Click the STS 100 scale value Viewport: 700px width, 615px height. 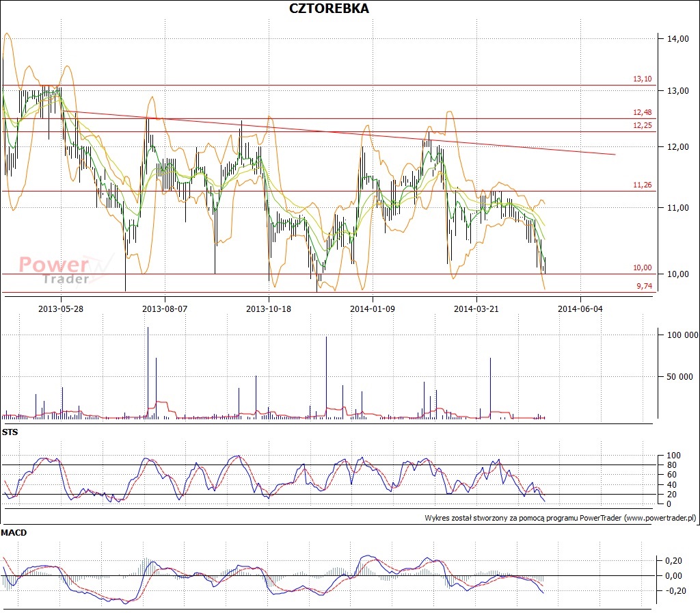[673, 456]
